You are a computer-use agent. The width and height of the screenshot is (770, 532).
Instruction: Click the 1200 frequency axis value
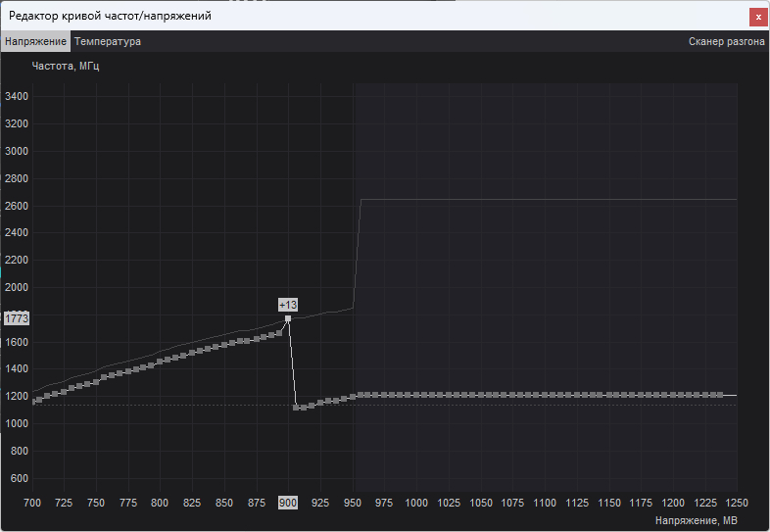(x=17, y=396)
